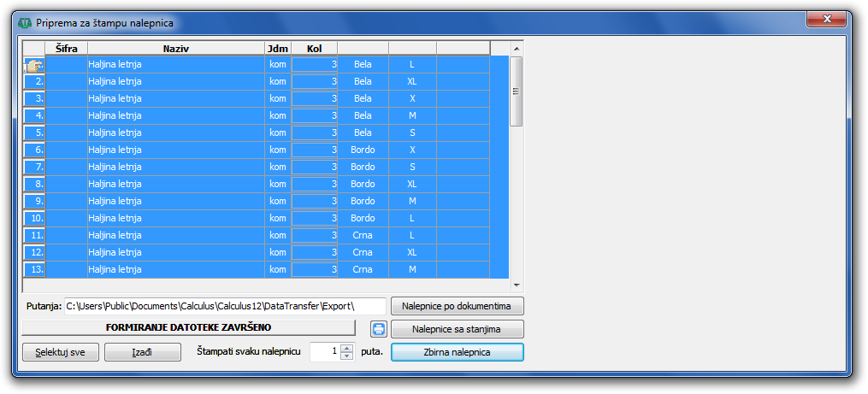Click Crna color cell in row 11
The image size is (868, 394).
click(x=363, y=236)
